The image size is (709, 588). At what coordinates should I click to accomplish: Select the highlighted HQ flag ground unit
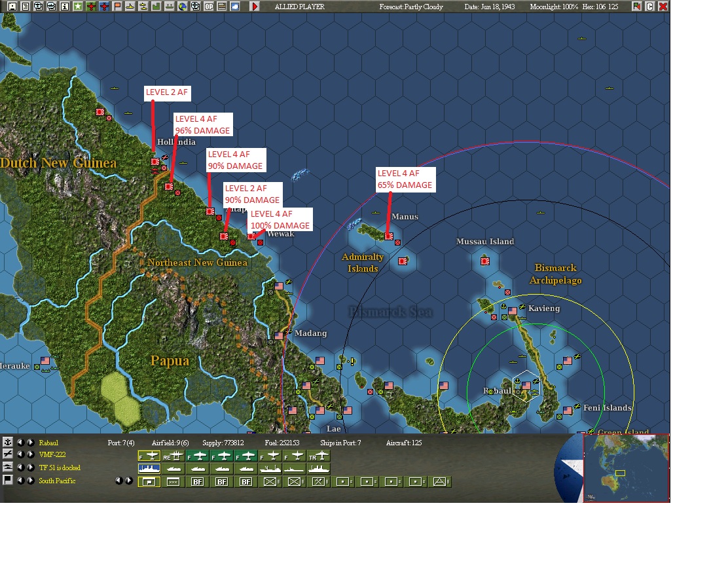pyautogui.click(x=149, y=482)
